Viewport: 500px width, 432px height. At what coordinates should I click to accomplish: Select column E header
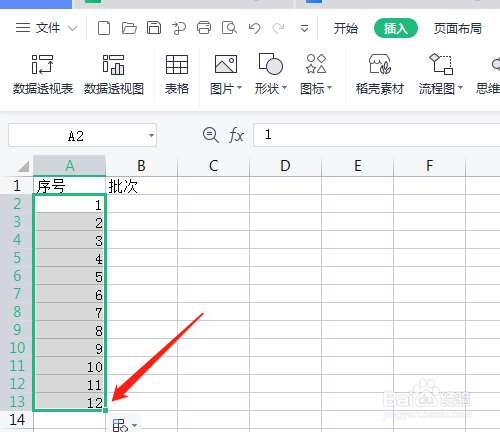357,166
